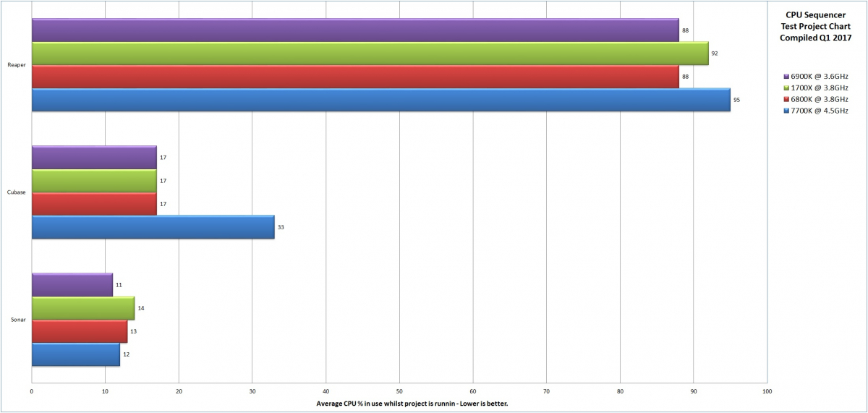Click the data label '95' in Reaper

tap(736, 100)
